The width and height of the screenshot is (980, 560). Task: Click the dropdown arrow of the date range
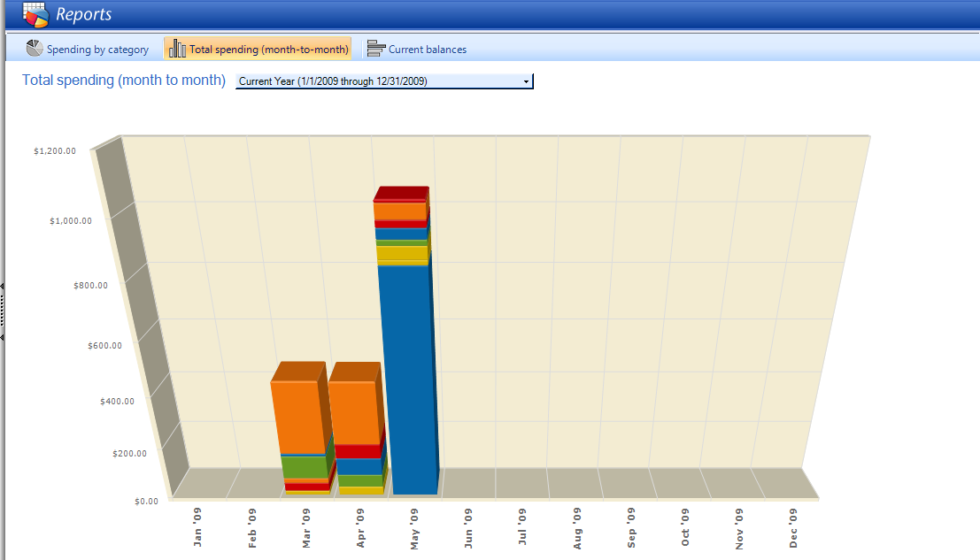tap(526, 81)
